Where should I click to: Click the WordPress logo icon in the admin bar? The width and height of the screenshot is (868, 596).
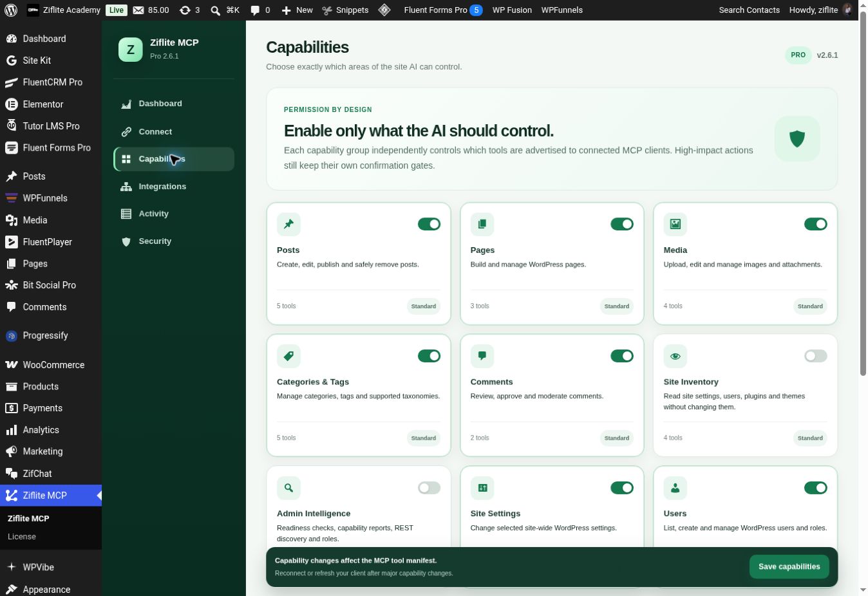click(10, 10)
